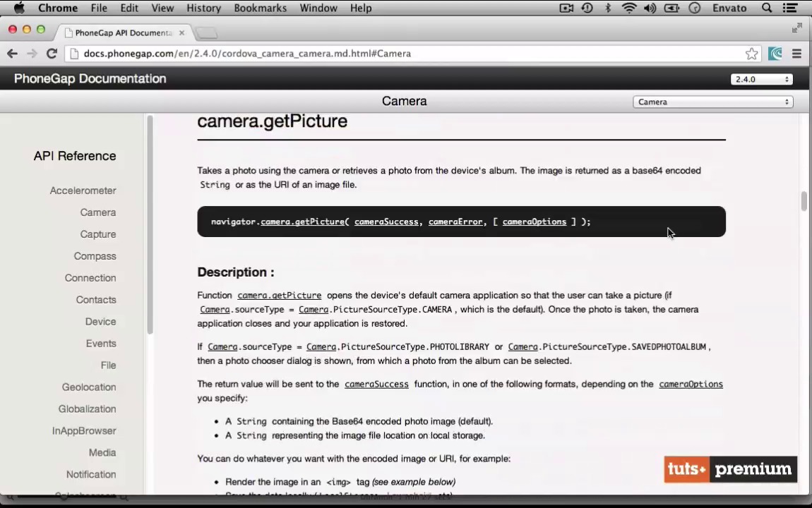Image resolution: width=812 pixels, height=508 pixels.
Task: Open Notification Center list icon
Action: tap(789, 8)
